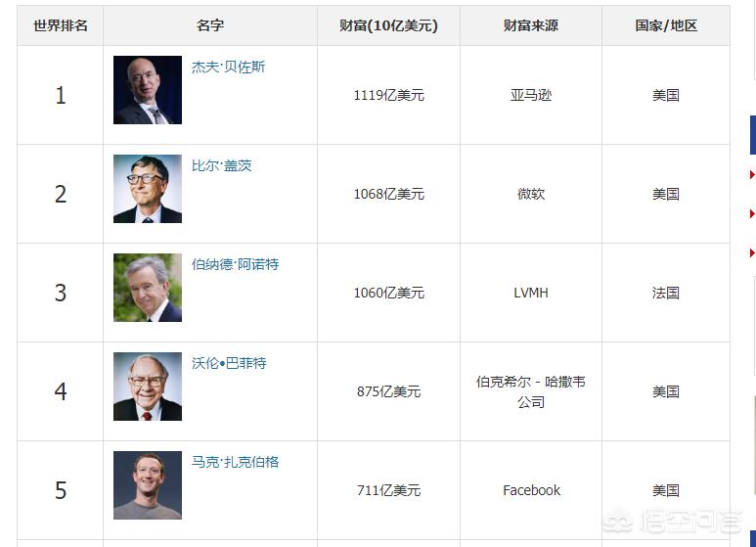The height and width of the screenshot is (547, 756).
Task: Open the 沃伦•巴菲特 name link
Action: pyautogui.click(x=229, y=363)
